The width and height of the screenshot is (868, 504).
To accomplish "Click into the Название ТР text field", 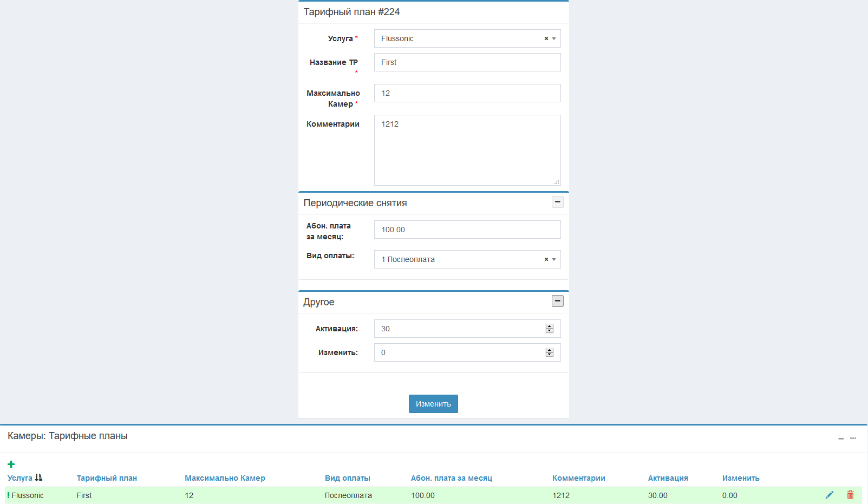I will coord(467,62).
